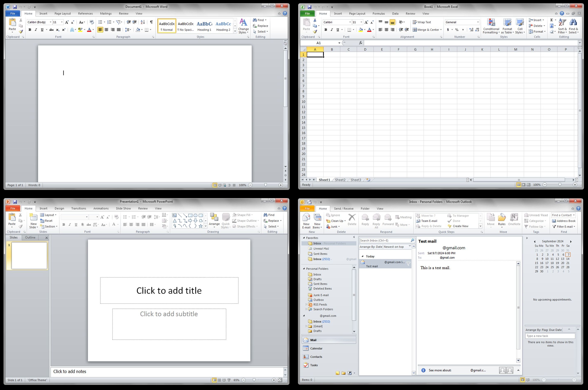Click New Items icon in Outlook
Viewport: 588px width, 390px height.
[317, 221]
